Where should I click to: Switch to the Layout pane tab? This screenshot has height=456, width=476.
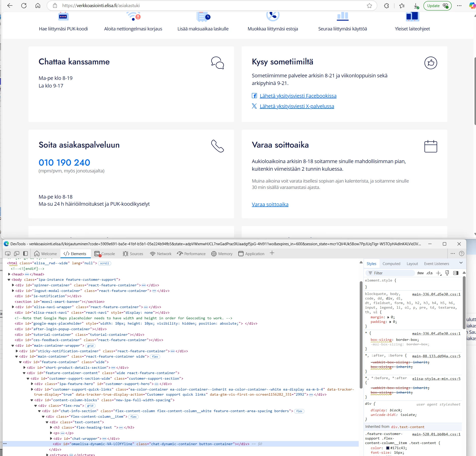pyautogui.click(x=412, y=264)
